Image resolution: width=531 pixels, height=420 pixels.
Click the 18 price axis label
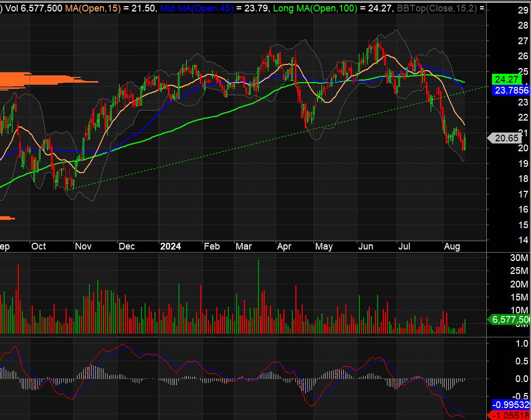523,178
